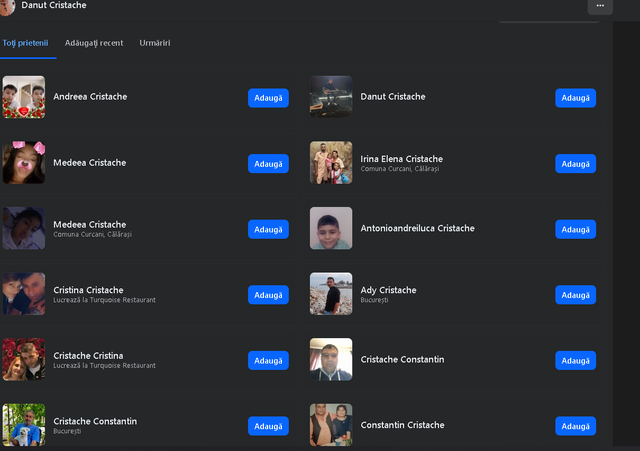Viewport: 640px width, 451px height.
Task: Click 'București' text under Ady Cristache
Action: pyautogui.click(x=374, y=300)
